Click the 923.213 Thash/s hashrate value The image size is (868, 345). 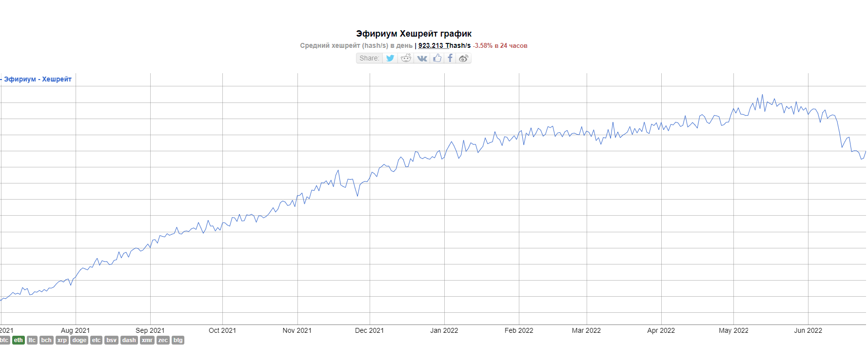click(444, 45)
